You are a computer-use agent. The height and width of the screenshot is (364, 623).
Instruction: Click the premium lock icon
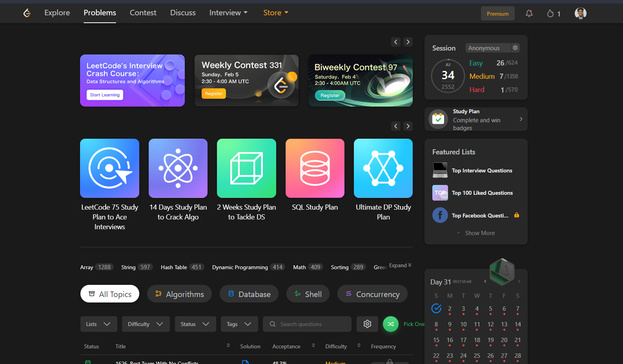pyautogui.click(x=517, y=215)
